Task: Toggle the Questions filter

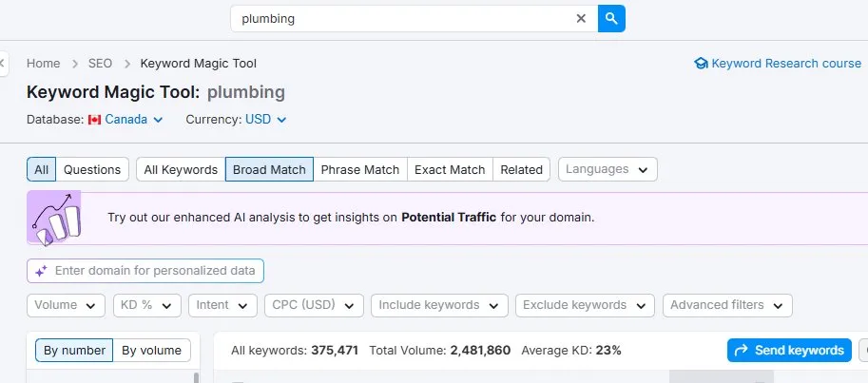Action: (92, 169)
